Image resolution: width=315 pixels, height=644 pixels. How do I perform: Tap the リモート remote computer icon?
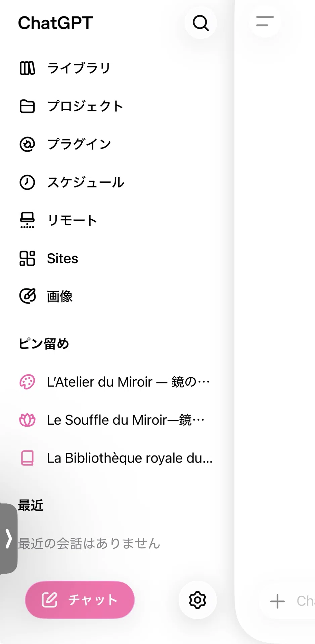pos(27,220)
